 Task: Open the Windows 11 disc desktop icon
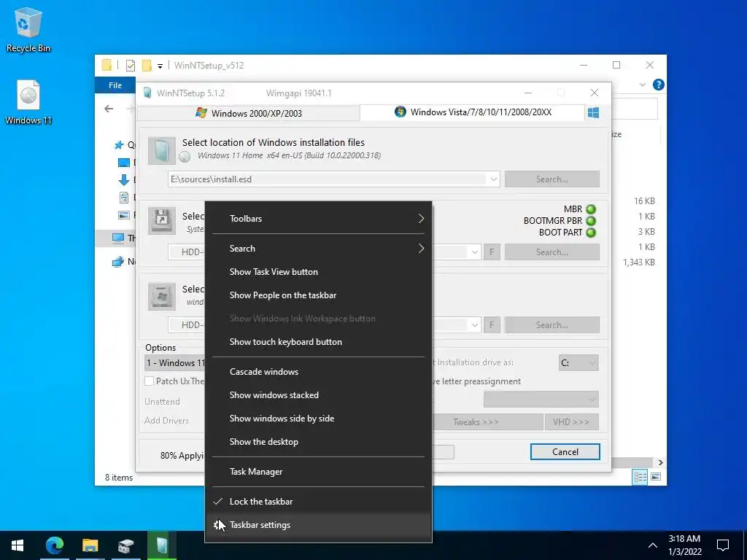pyautogui.click(x=28, y=102)
